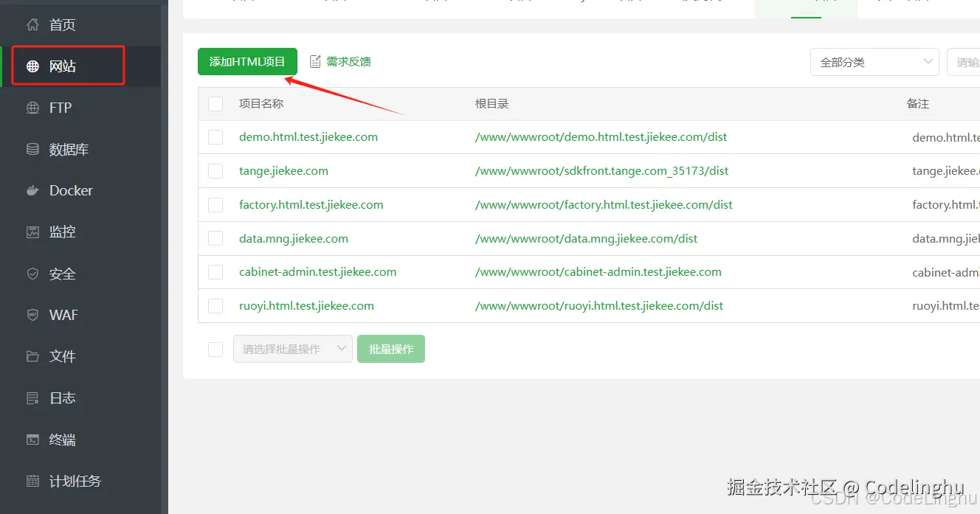Check the data.mng.jiekee.com row checkbox

tap(215, 239)
